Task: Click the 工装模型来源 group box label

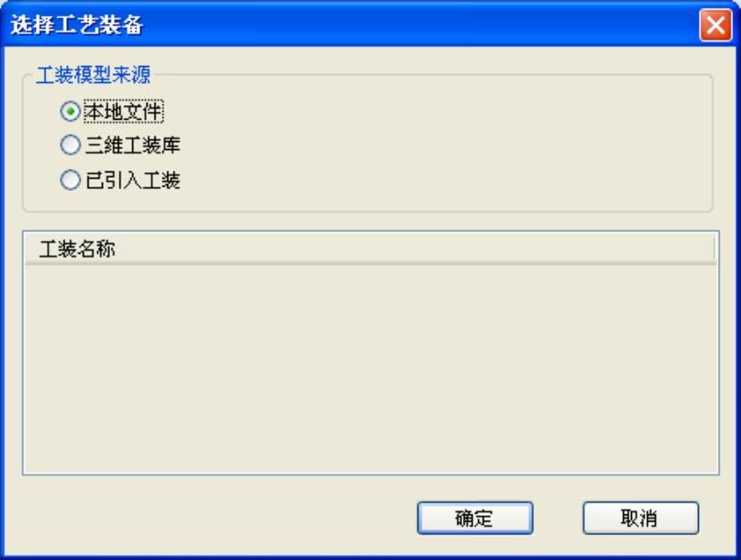Action: 94,75
